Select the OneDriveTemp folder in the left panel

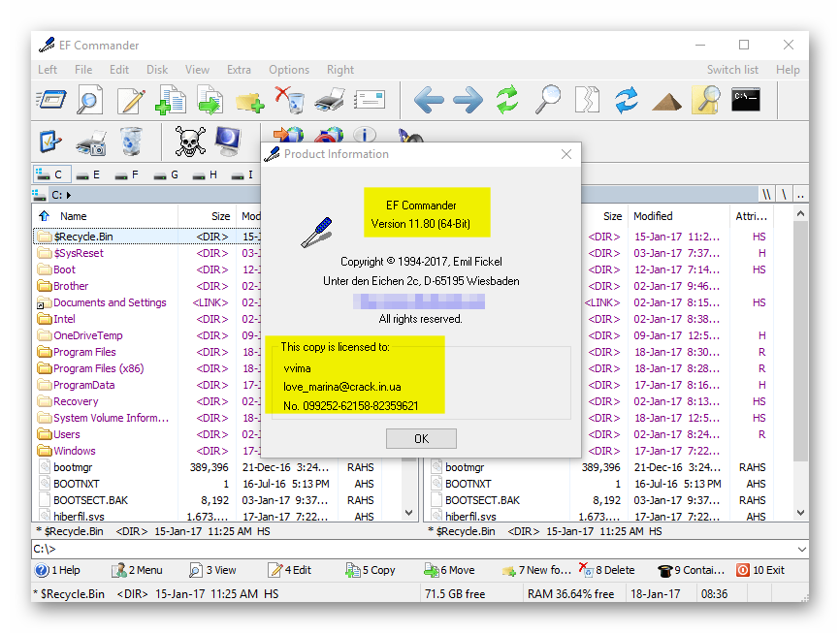click(x=88, y=335)
